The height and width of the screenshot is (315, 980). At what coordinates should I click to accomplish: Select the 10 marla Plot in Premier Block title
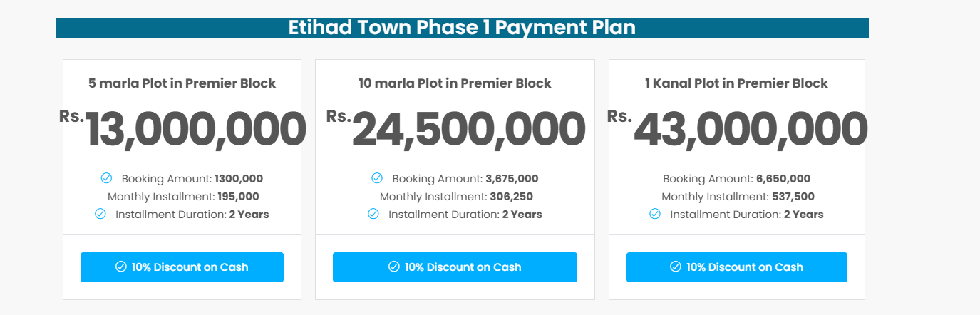click(x=455, y=83)
